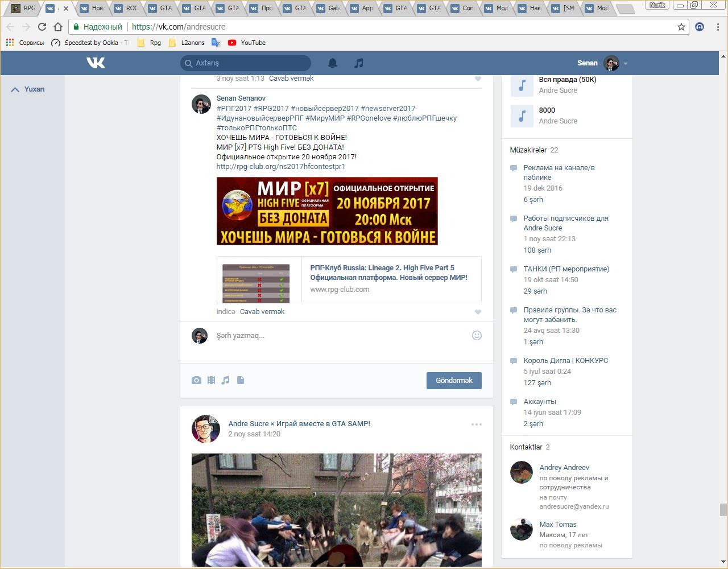Go to browser home page icon
Image resolution: width=728 pixels, height=569 pixels.
57,27
